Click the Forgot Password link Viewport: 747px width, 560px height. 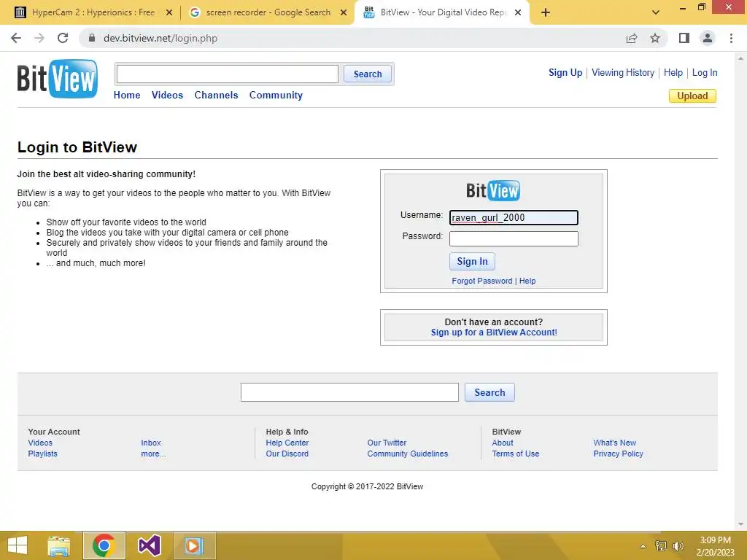(x=482, y=281)
